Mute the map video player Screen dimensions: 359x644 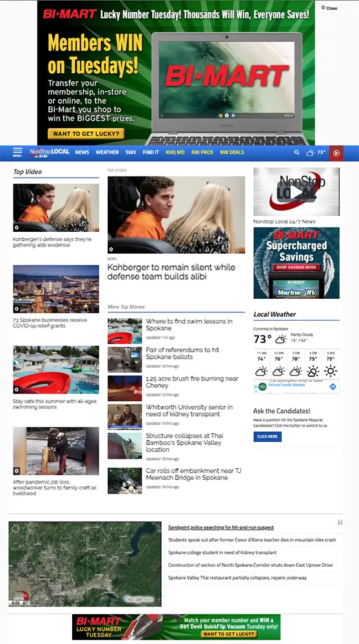point(15,529)
